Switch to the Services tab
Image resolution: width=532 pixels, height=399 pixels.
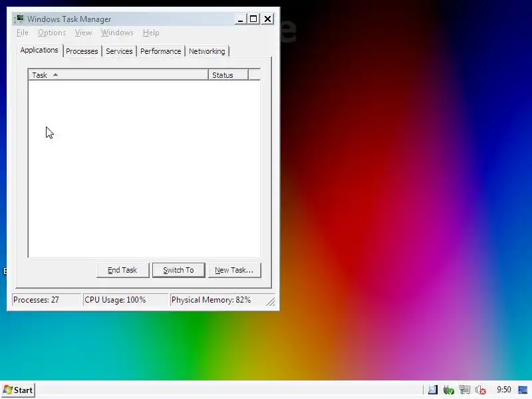coord(119,51)
